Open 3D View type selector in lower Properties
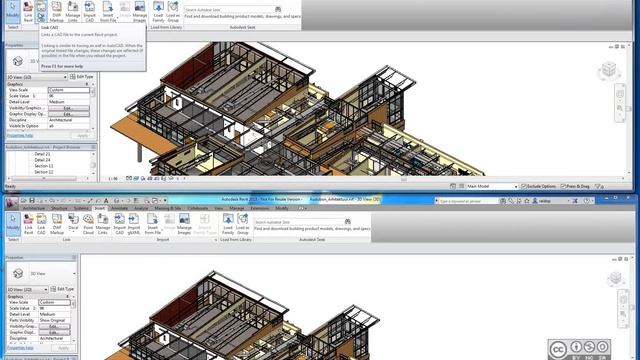The height and width of the screenshot is (360, 640). (42, 273)
